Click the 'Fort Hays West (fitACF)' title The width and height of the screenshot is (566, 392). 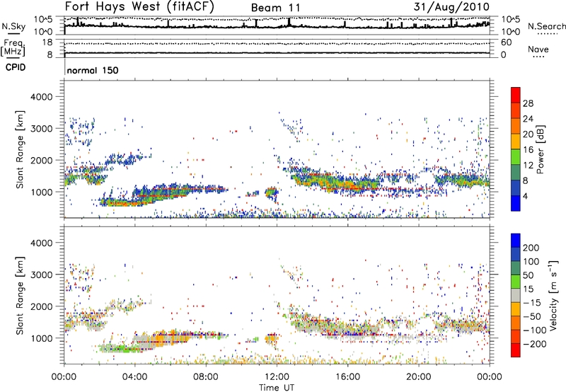coord(139,6)
